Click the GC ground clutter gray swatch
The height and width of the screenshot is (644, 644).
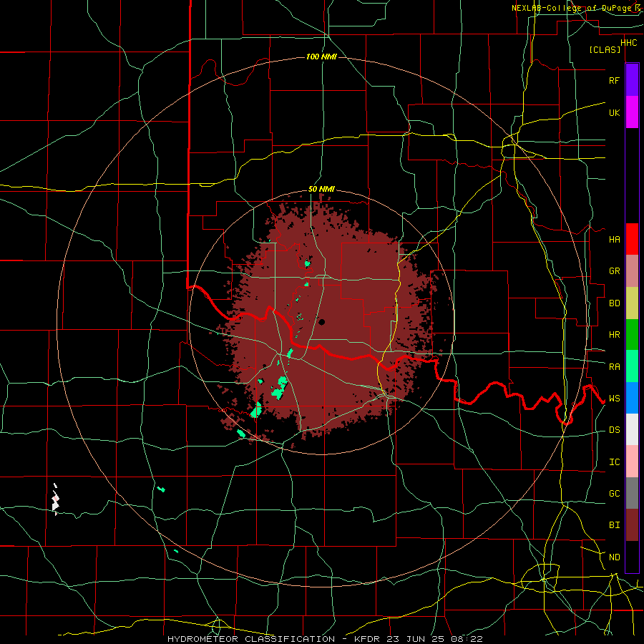632,493
